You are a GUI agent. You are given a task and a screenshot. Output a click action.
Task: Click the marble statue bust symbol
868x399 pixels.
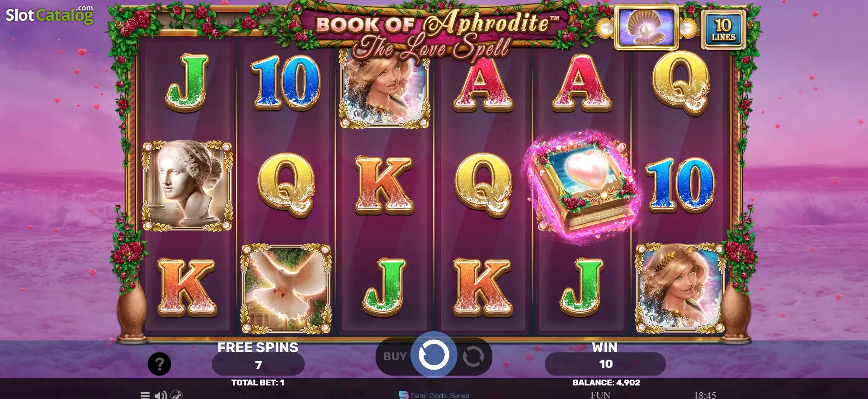pyautogui.click(x=187, y=185)
